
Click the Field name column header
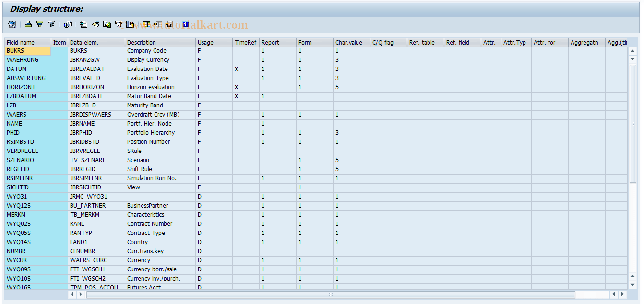pyautogui.click(x=21, y=42)
